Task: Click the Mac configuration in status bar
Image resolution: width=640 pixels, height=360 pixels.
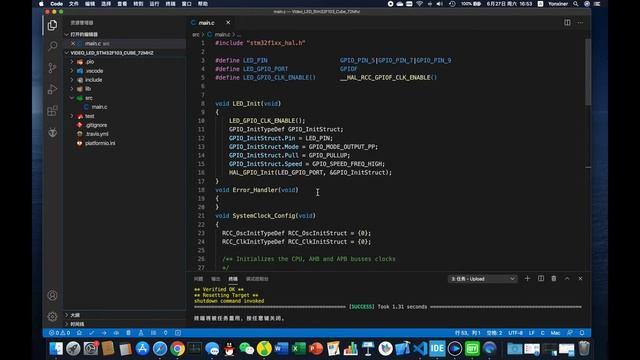Action: (556, 333)
